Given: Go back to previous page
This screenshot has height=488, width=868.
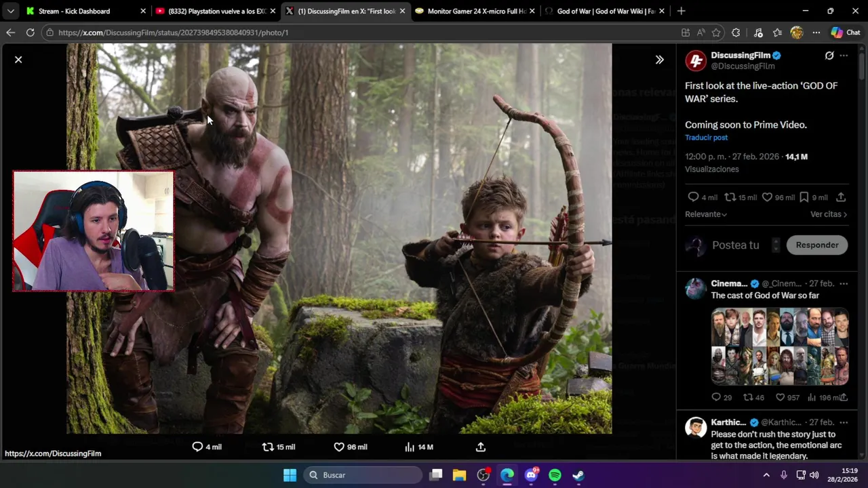Looking at the screenshot, I should click(10, 33).
